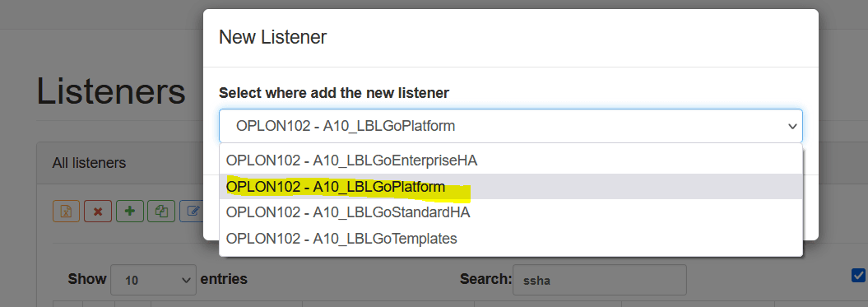Click the select box showing A10_LBLGoPlatform
868x307 pixels.
point(510,126)
